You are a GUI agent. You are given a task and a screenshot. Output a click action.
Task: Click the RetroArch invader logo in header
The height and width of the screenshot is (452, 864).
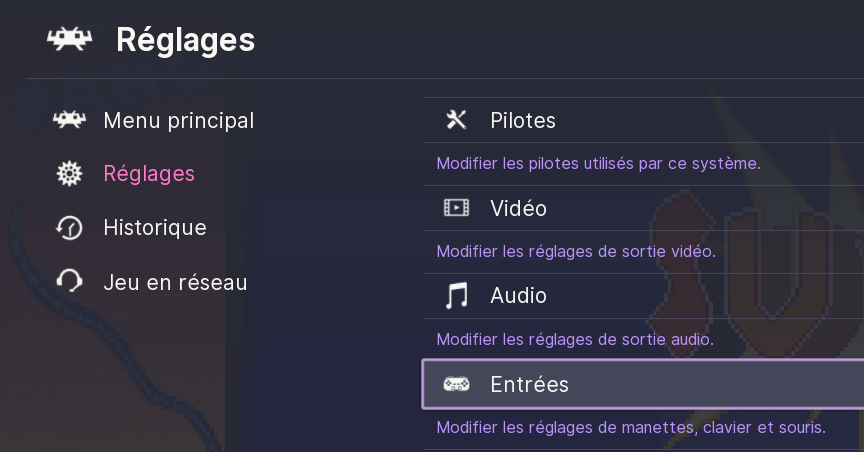pos(70,40)
